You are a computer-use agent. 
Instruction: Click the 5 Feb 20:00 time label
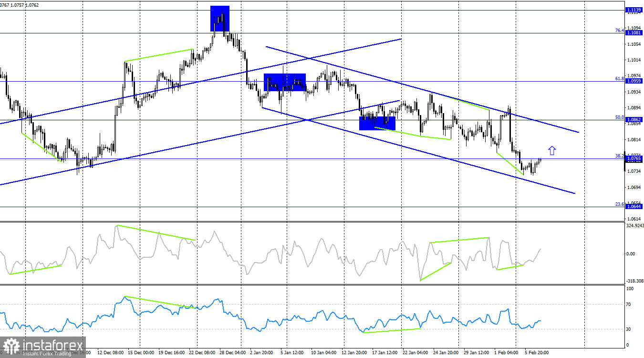[x=536, y=353]
